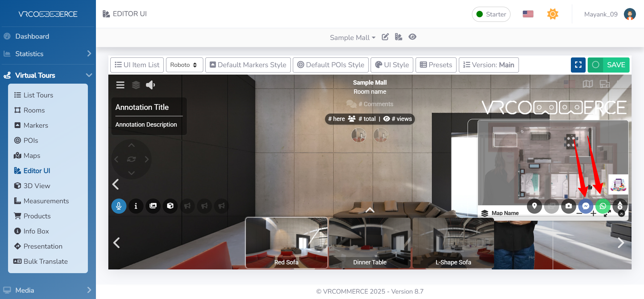
Task: Click the UI Style palette button
Action: tap(392, 65)
